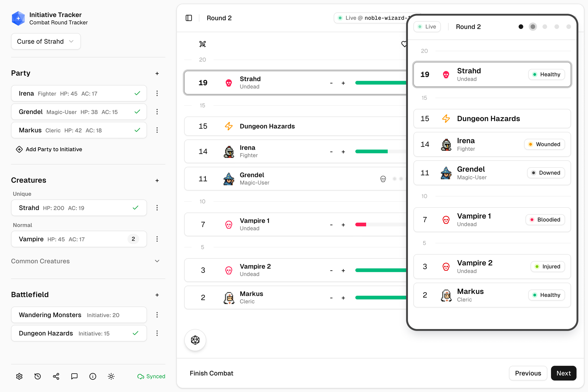The height and width of the screenshot is (392, 588).
Task: Collapse the Common Creatures section
Action: point(157,261)
